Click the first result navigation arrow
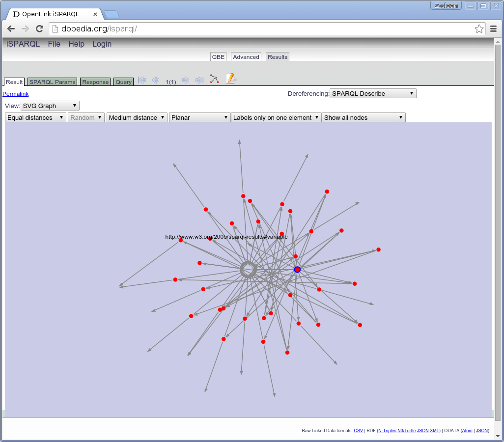 tap(142, 80)
